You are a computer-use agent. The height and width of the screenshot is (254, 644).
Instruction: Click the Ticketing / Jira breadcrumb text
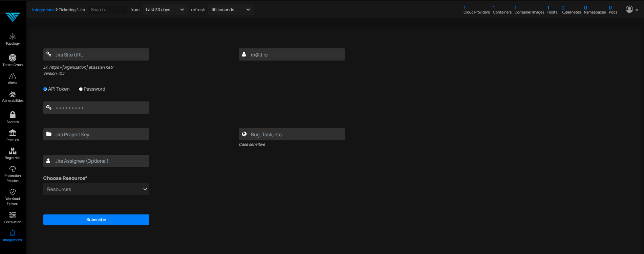pos(72,10)
